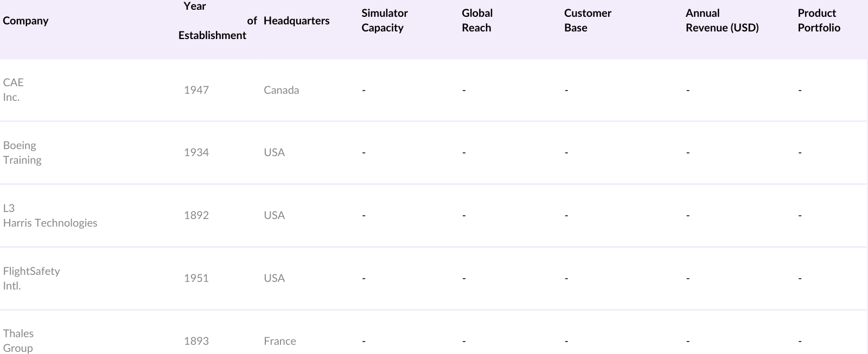Click the 1951 establishment year cell

tap(196, 278)
